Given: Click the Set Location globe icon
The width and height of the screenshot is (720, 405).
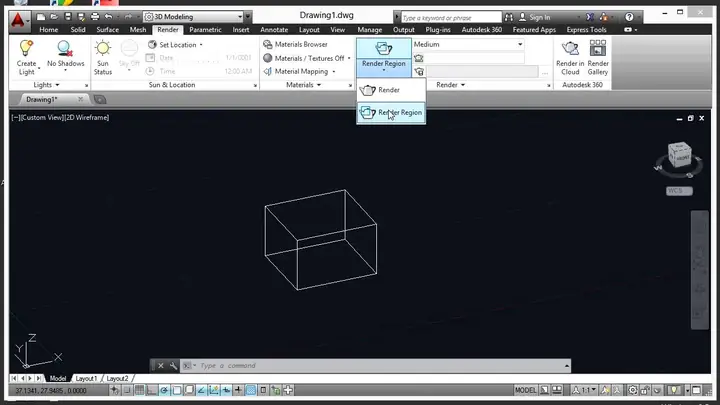Looking at the screenshot, I should click(152, 45).
